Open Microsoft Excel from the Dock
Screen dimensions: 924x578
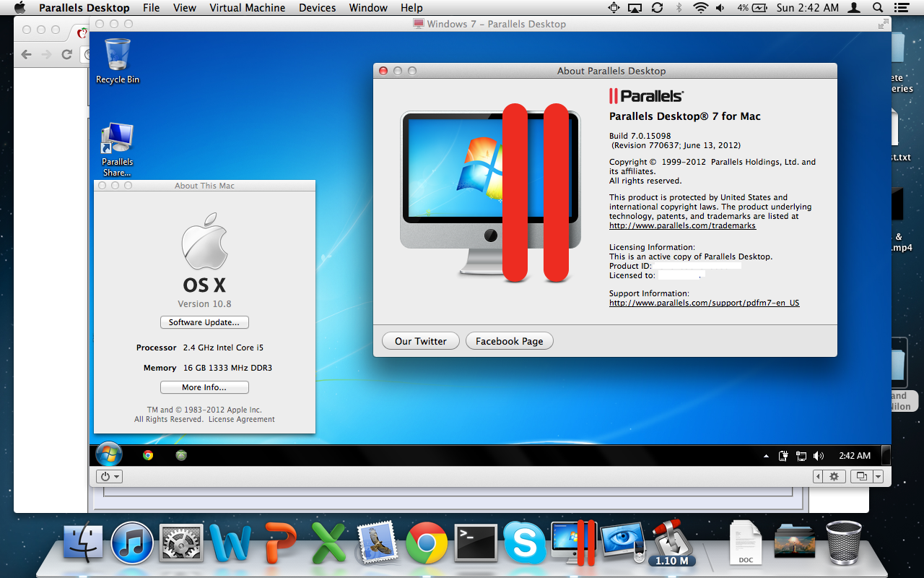(329, 543)
